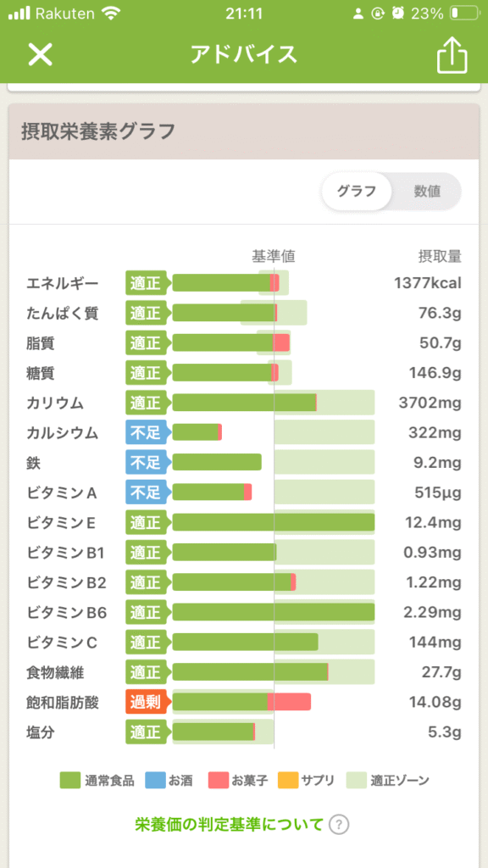Tap the share icon in header
This screenshot has width=488, height=868.
[452, 53]
